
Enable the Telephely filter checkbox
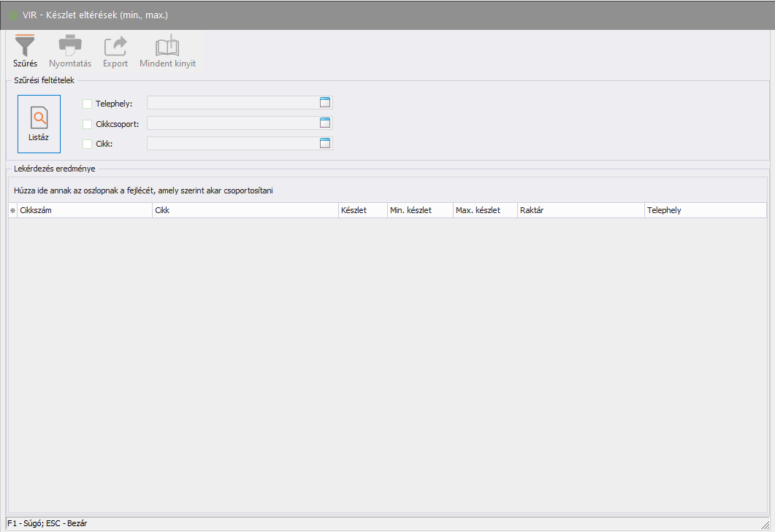(x=88, y=104)
